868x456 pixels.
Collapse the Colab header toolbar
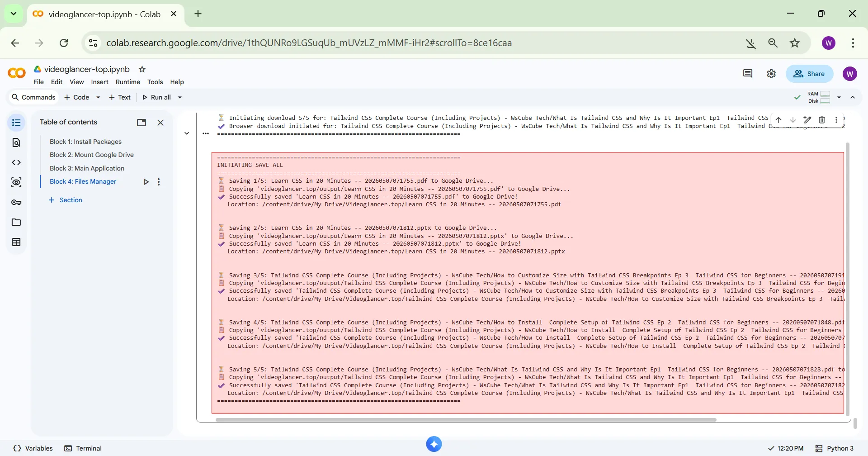pyautogui.click(x=853, y=97)
